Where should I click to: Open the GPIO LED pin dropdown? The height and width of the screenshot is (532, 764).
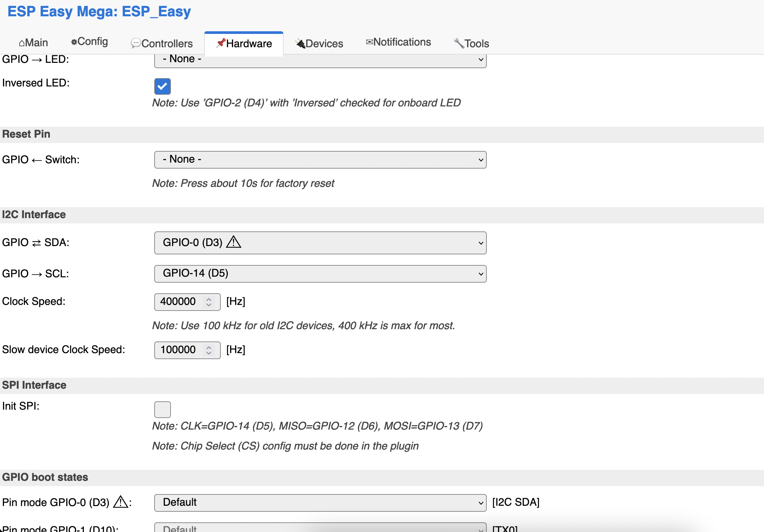click(320, 61)
